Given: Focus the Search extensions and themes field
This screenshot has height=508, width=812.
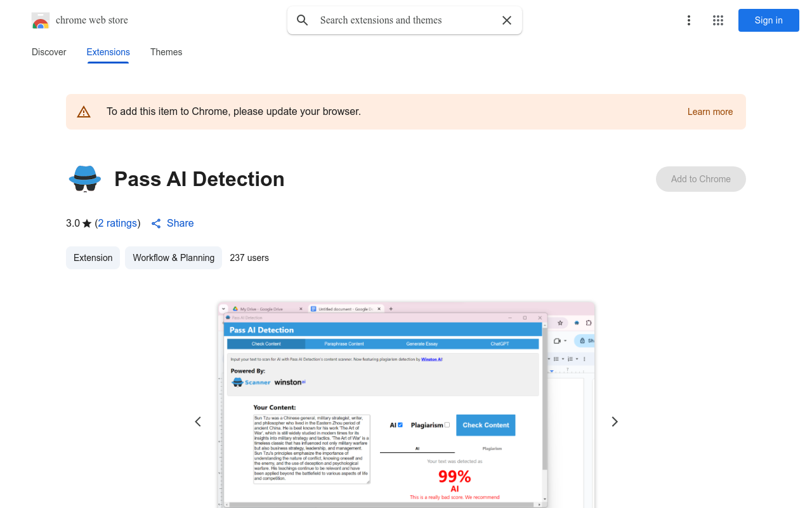Looking at the screenshot, I should click(405, 20).
